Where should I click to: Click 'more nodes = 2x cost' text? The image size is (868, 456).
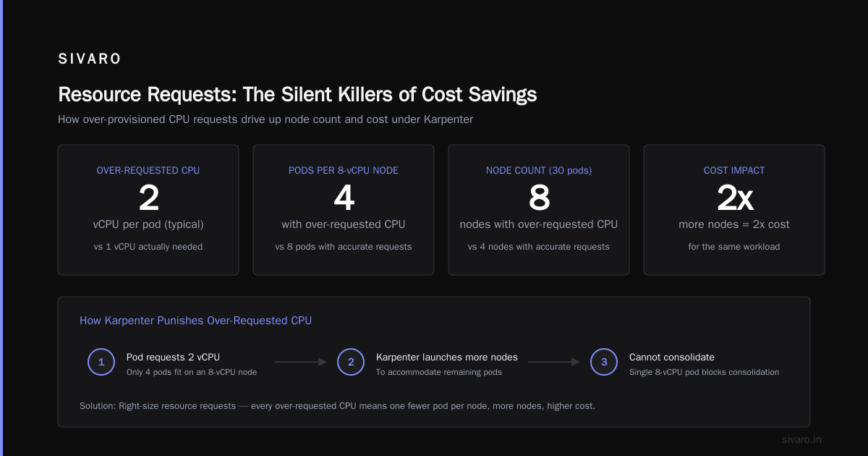[x=734, y=224]
